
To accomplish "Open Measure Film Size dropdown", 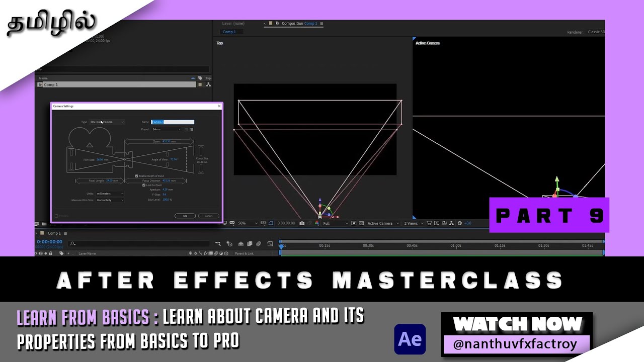I will (x=110, y=200).
